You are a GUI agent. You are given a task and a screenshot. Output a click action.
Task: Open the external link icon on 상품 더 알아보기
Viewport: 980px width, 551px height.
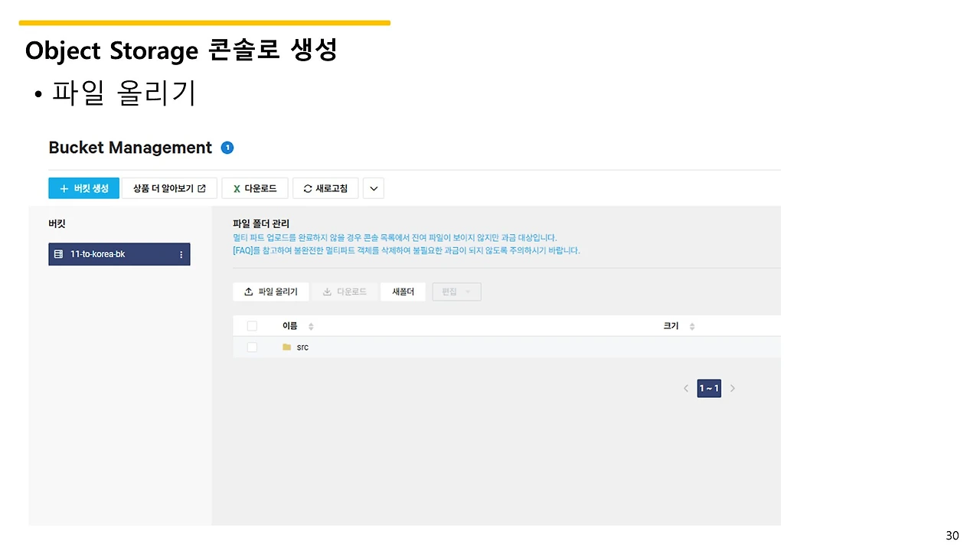coord(201,187)
